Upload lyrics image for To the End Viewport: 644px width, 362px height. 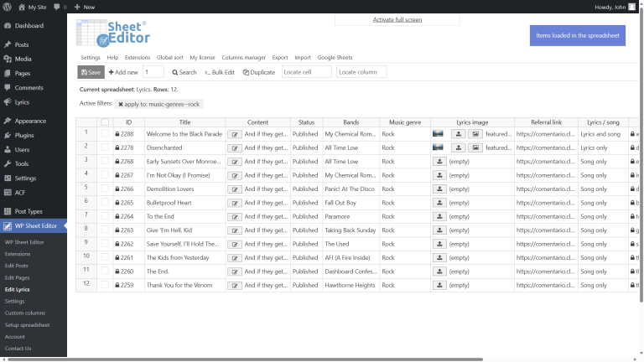click(x=439, y=216)
